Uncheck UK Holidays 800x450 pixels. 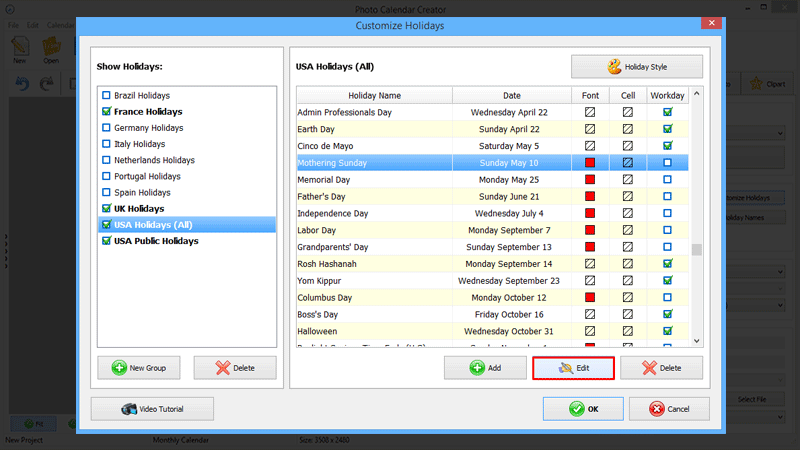tap(106, 208)
